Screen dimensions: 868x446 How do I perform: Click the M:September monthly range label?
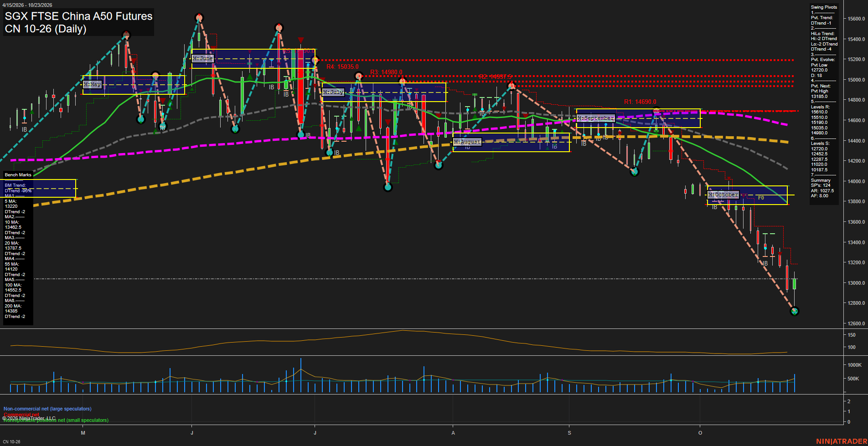tap(596, 118)
